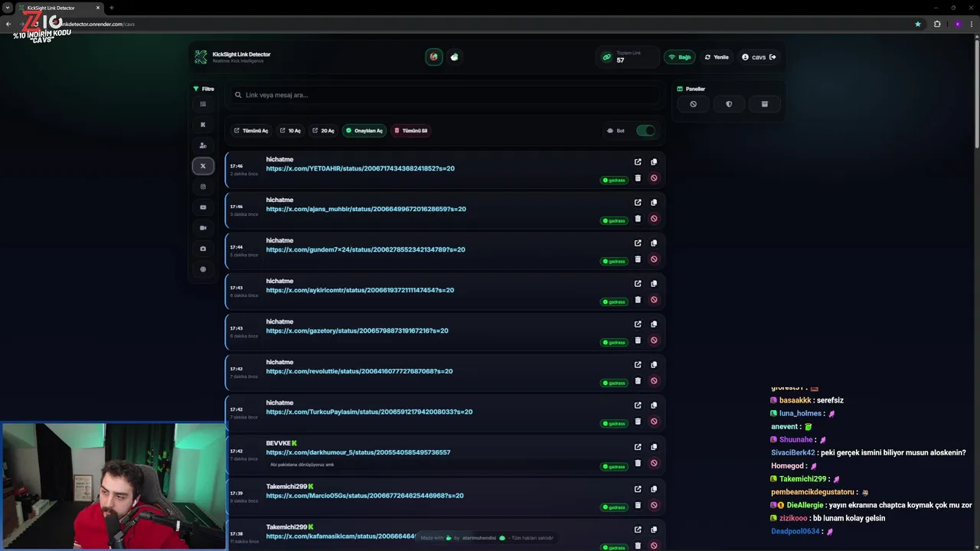Click the cavs account name

pyautogui.click(x=759, y=57)
